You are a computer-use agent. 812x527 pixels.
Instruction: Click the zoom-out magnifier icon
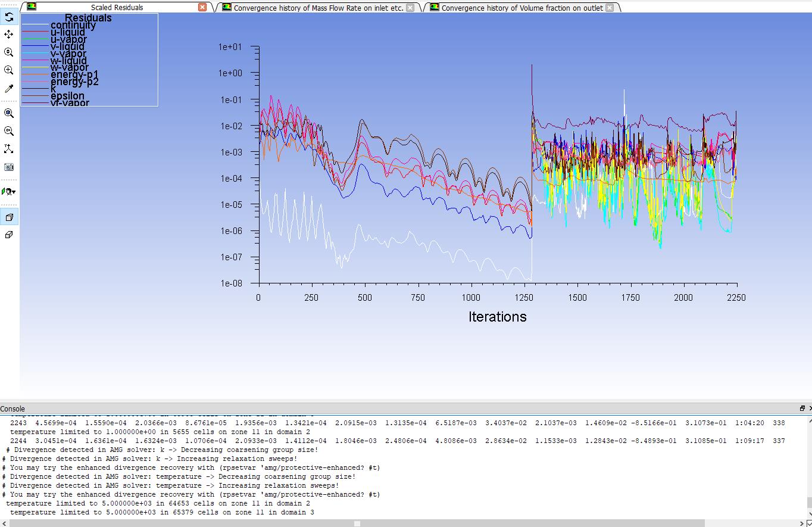(9, 131)
